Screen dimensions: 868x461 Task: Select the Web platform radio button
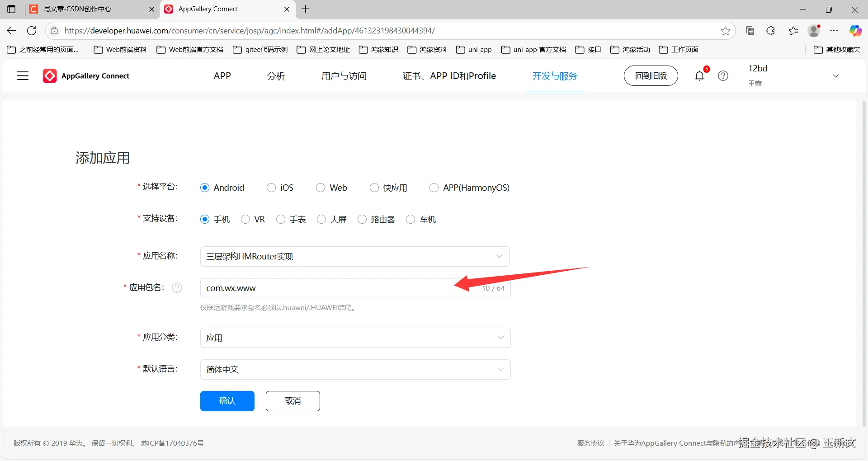(321, 188)
